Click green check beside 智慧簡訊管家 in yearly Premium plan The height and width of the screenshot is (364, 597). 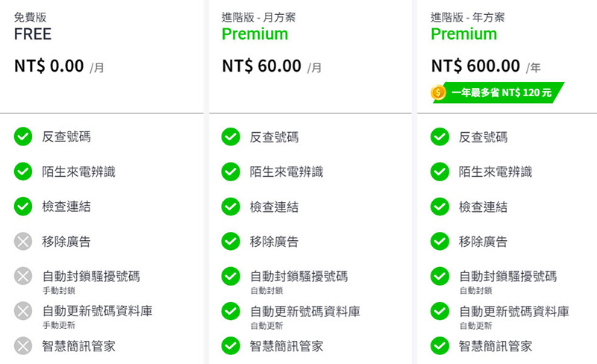440,346
